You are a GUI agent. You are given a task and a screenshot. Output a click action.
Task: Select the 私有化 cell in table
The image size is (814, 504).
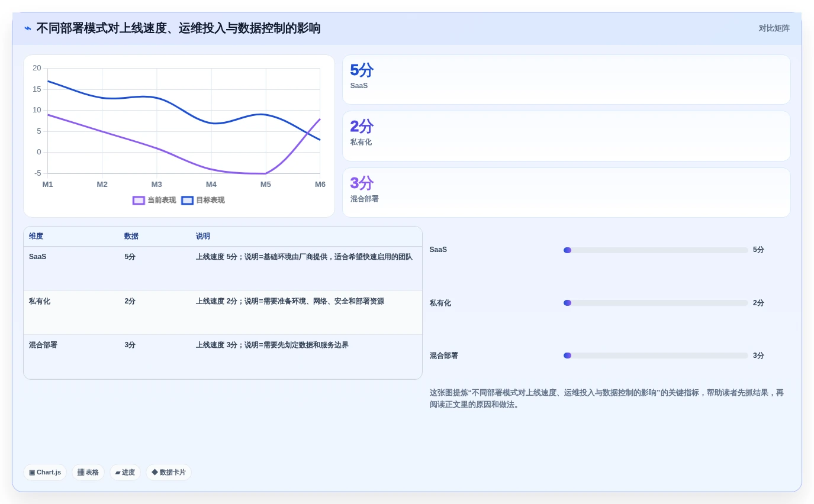pos(40,301)
